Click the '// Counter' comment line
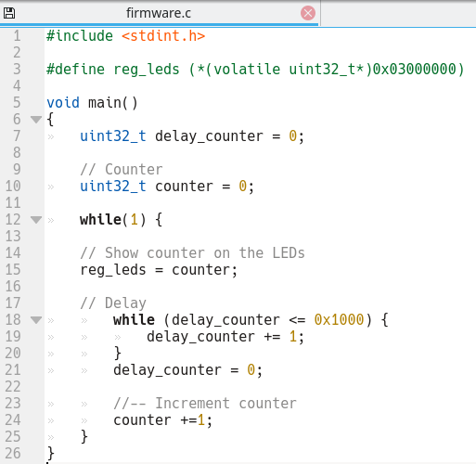Image resolution: width=476 pixels, height=464 pixels. 122,170
